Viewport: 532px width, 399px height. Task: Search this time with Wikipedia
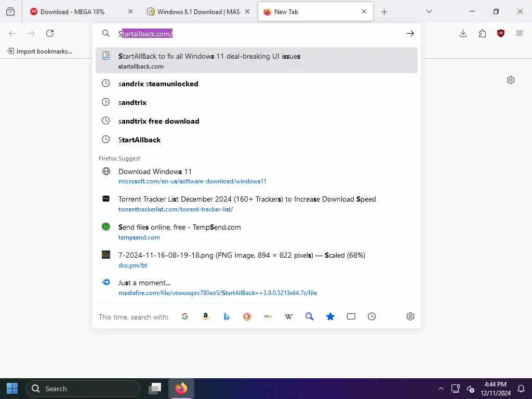coord(289,316)
